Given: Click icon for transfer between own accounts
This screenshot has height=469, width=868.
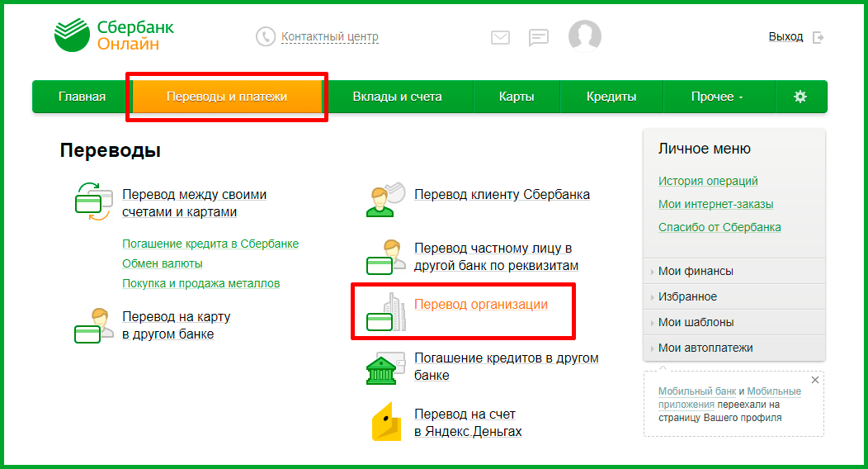Looking at the screenshot, I should coord(93,201).
